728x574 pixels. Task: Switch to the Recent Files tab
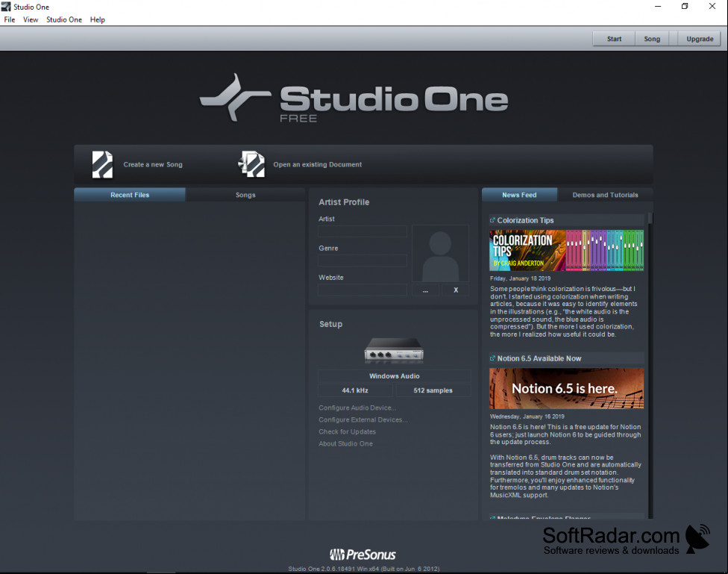[130, 195]
